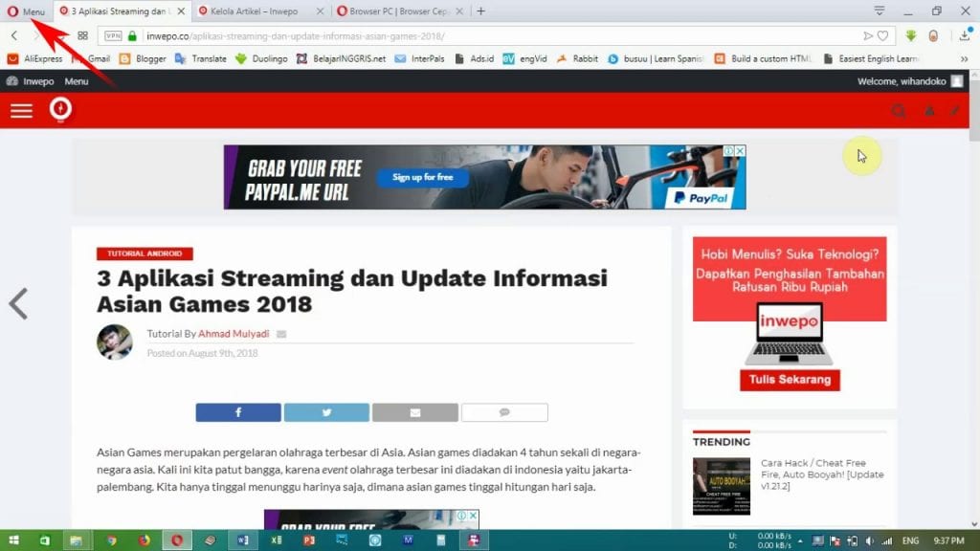Go back with browser back arrow
980x551 pixels.
13,36
